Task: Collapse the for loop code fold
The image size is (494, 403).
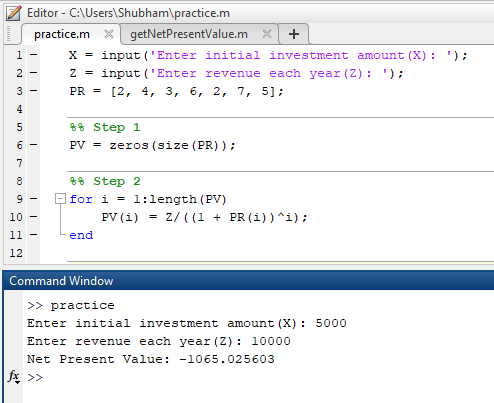Action: point(60,199)
